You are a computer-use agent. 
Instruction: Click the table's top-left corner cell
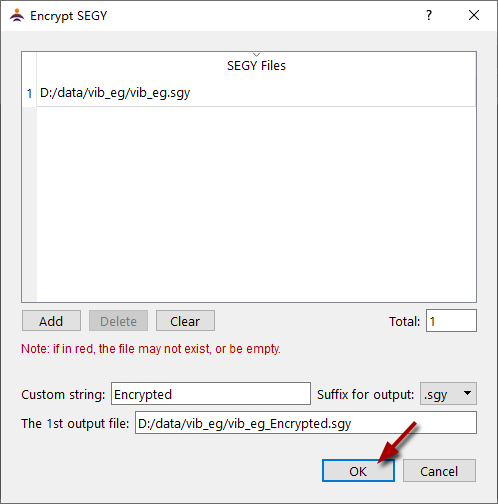tap(29, 66)
